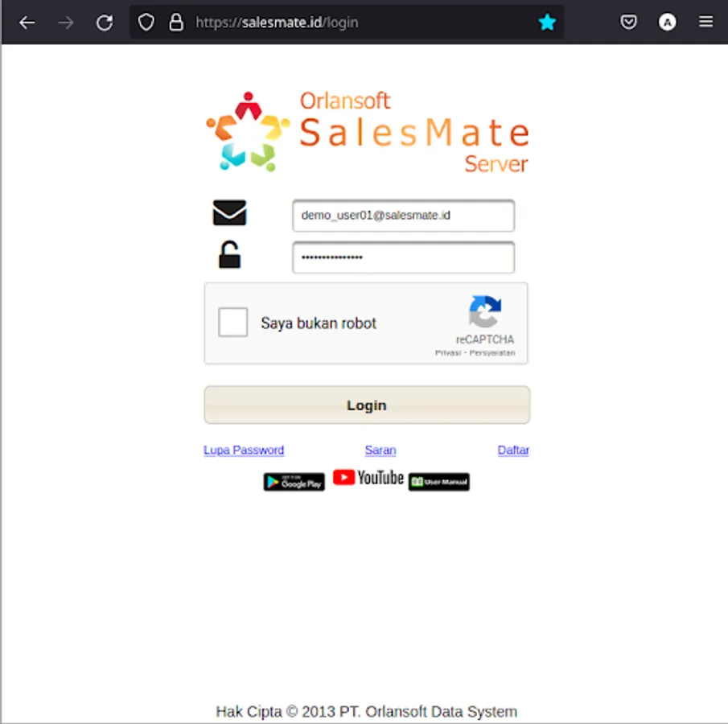
Task: Click the address bar URL
Action: [x=277, y=23]
